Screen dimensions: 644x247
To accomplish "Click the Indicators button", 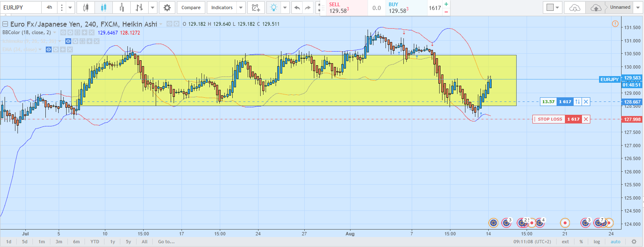I will [222, 7].
